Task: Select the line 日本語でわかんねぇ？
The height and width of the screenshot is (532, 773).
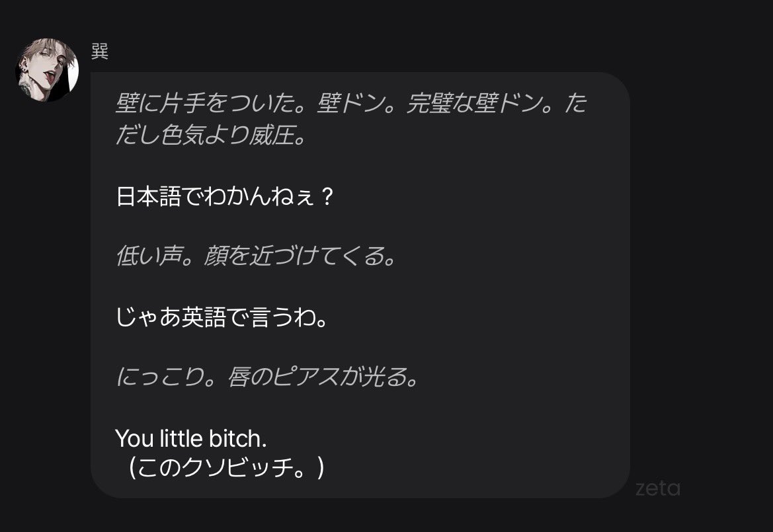Action: point(225,196)
